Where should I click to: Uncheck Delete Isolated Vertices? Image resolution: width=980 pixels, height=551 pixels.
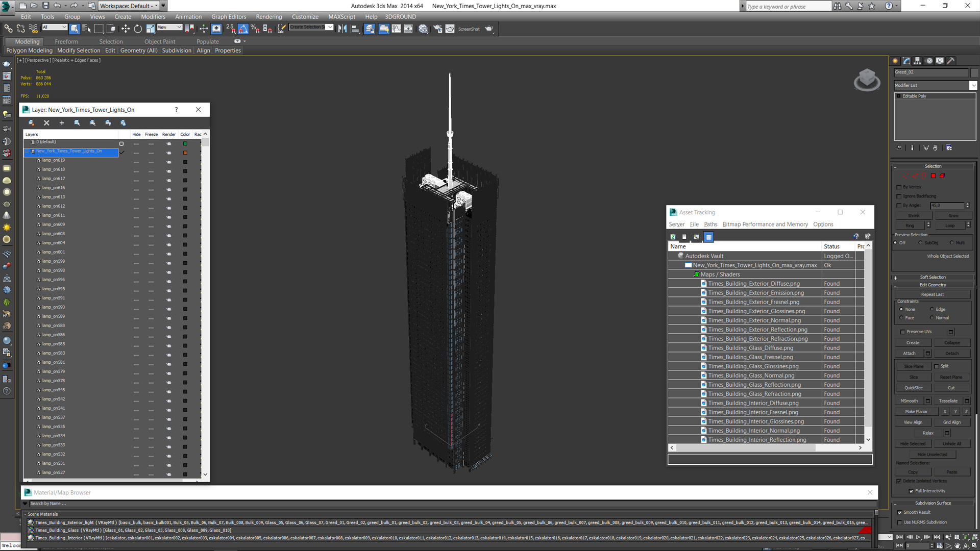899,481
